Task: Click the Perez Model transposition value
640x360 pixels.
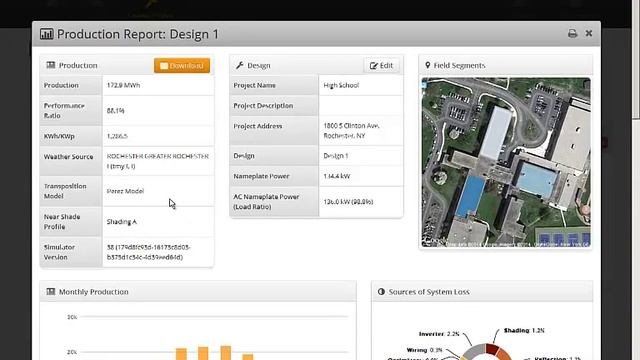Action: pos(125,191)
